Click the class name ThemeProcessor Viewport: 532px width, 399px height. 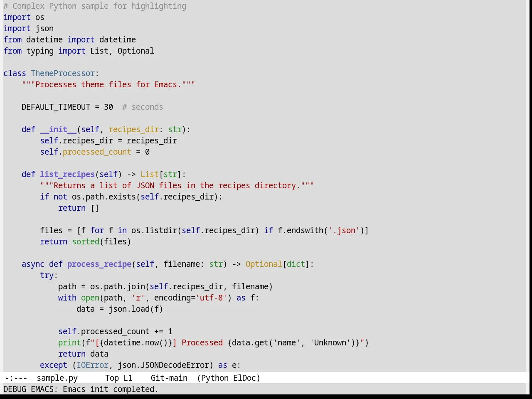[x=63, y=73]
